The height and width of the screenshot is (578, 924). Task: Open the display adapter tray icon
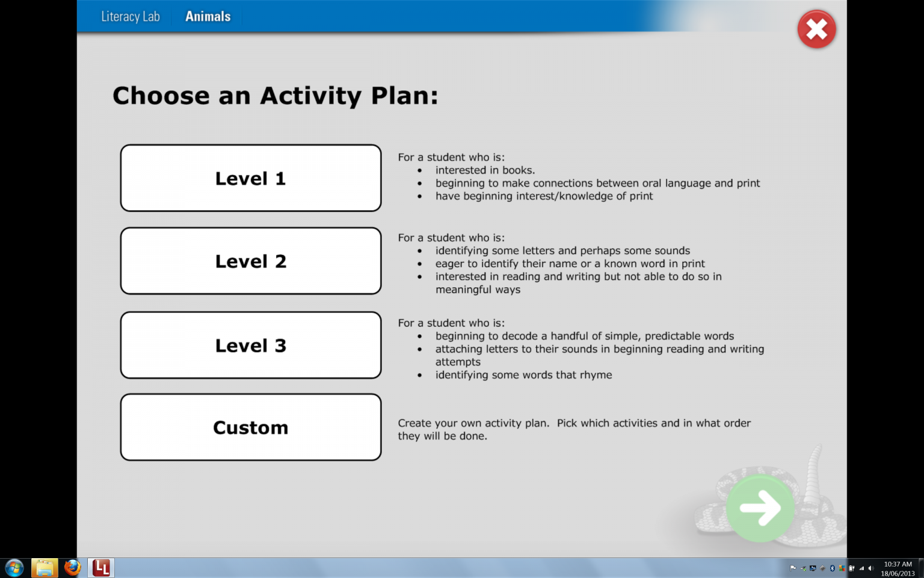(x=812, y=568)
